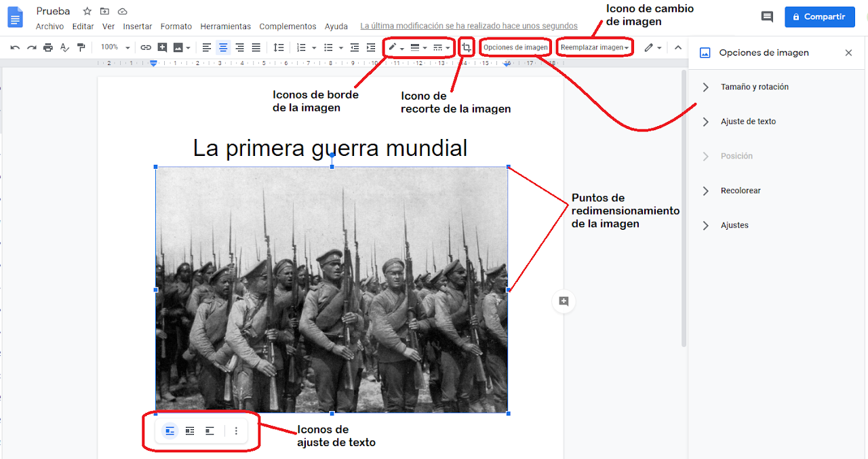
Task: Star the document Prueba
Action: tap(87, 12)
